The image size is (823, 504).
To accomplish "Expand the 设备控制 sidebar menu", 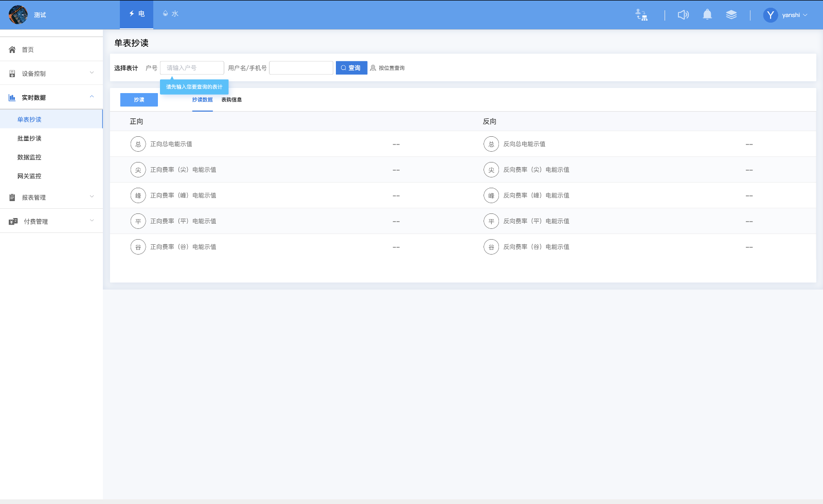I will [51, 73].
